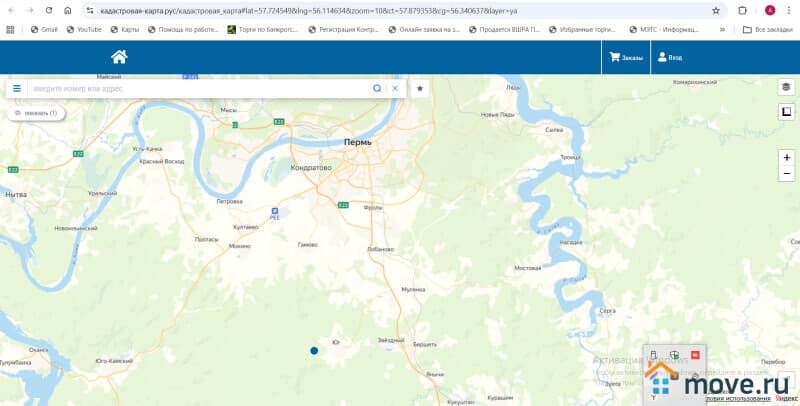The image size is (800, 406).
Task: Toggle the basemap switch square icon
Action: click(x=786, y=112)
